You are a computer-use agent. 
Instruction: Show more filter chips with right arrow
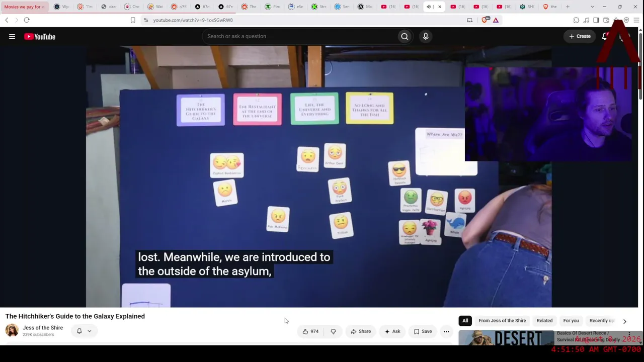coord(624,321)
